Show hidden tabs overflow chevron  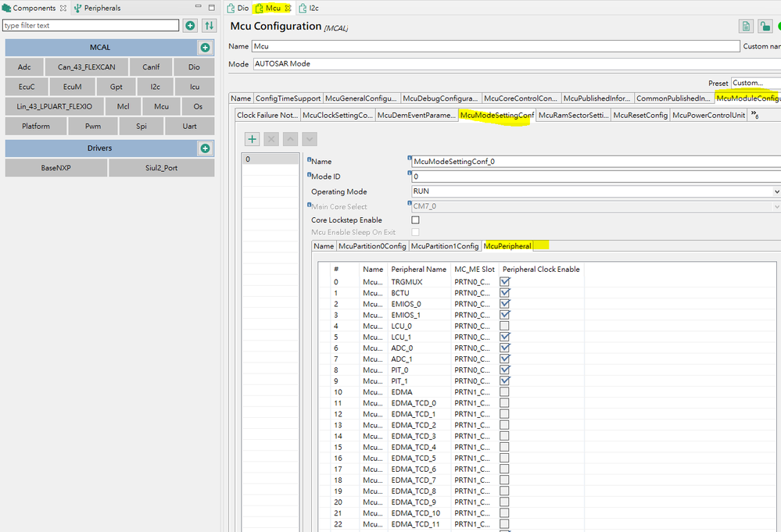click(x=754, y=115)
